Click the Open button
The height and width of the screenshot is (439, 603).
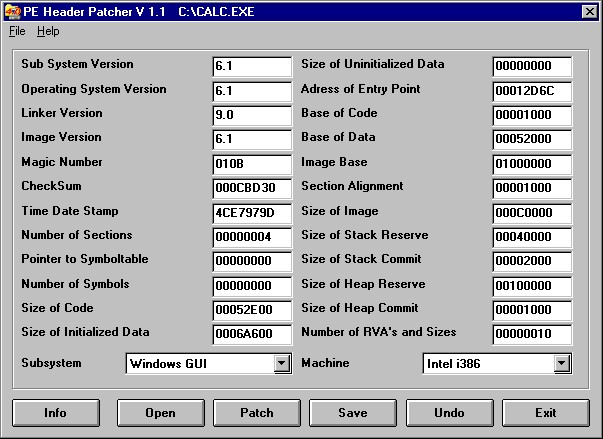coord(160,413)
